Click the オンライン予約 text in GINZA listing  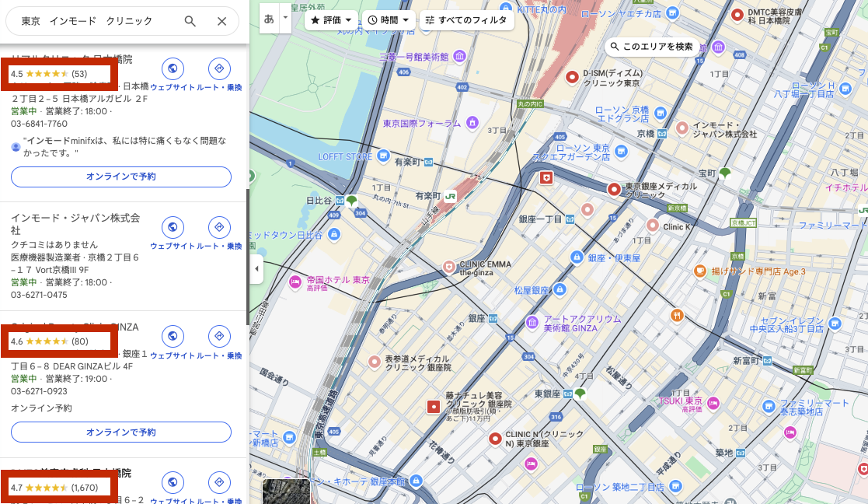pos(41,408)
